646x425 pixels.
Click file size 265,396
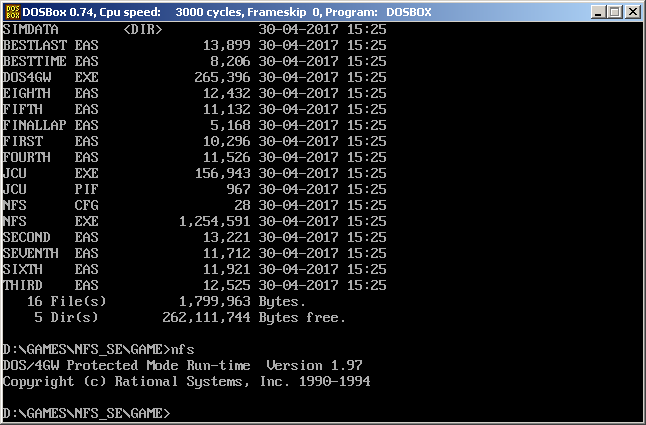pos(222,77)
